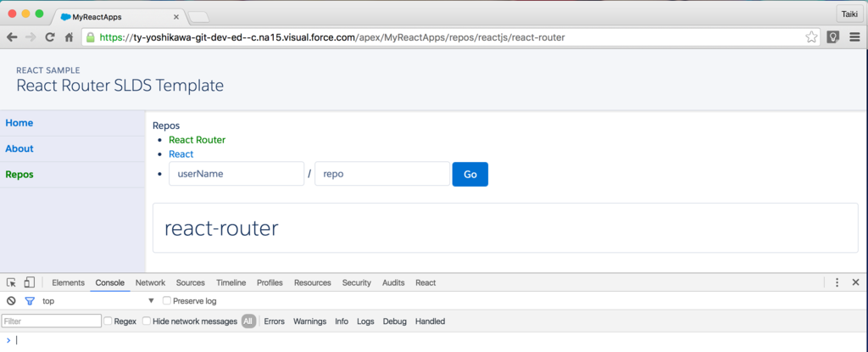Check Hide network messages
Screen dimensions: 868x352
click(146, 321)
